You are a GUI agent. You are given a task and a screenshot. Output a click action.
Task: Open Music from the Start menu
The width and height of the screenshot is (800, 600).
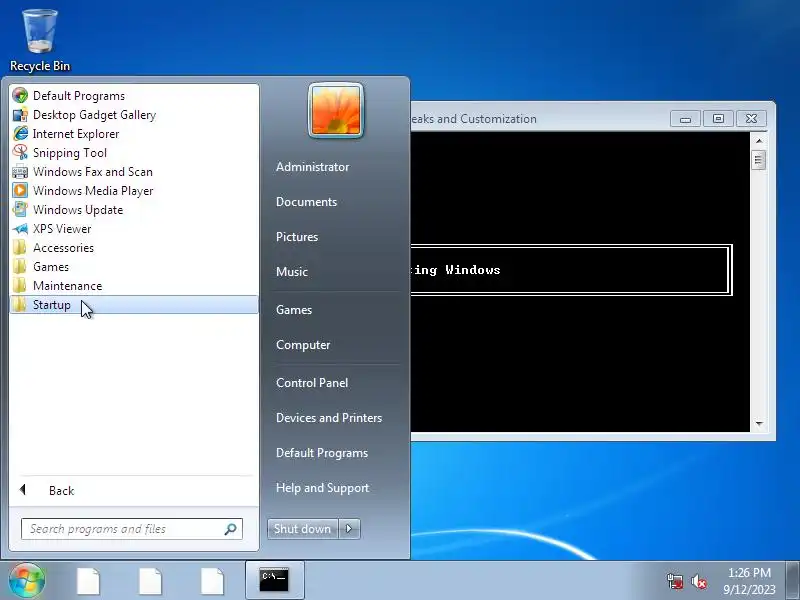[292, 272]
